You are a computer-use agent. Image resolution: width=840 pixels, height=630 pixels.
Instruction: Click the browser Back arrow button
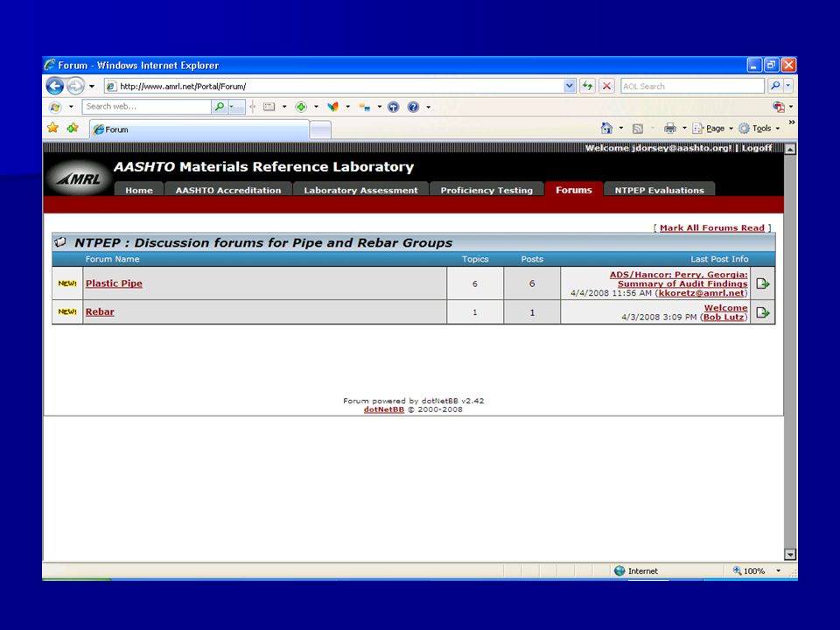[54, 86]
